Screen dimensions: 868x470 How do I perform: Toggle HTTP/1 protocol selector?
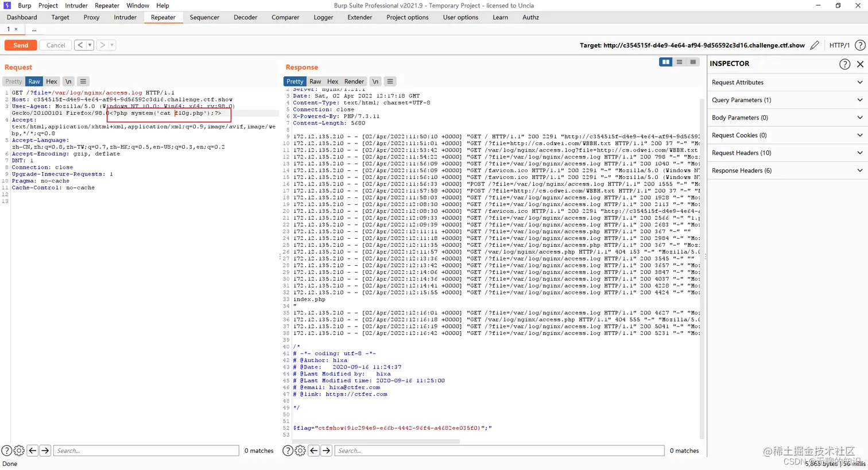839,45
